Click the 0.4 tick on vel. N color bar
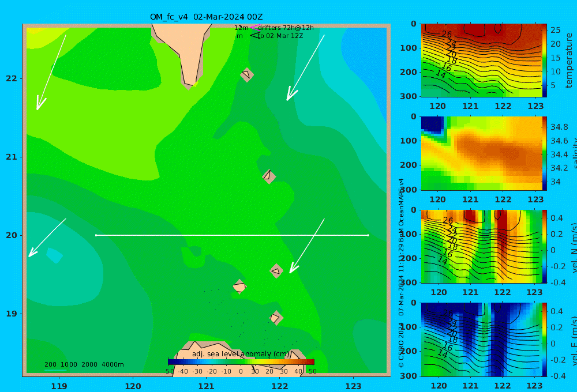Screen dimensions: 577x392 (557, 218)
